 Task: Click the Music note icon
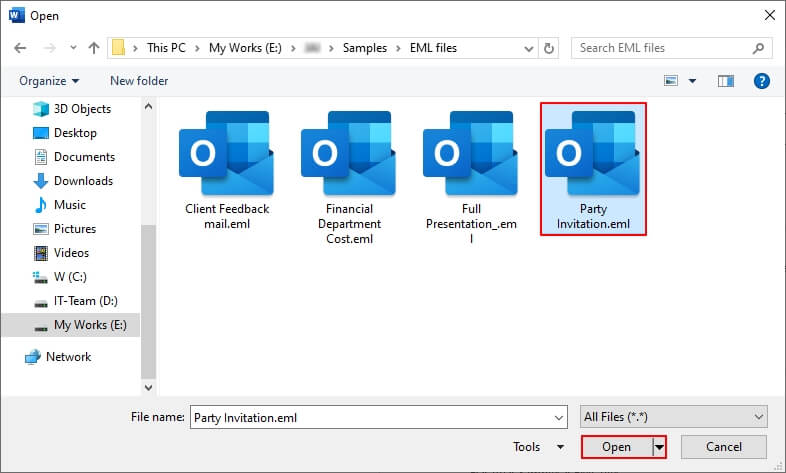coord(41,205)
